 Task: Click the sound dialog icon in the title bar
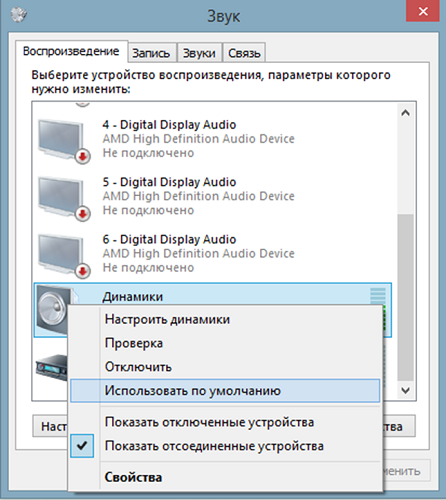tap(18, 15)
